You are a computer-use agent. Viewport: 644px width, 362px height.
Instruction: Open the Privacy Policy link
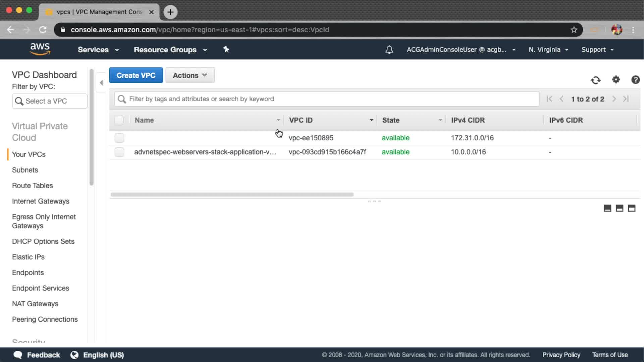[561, 355]
